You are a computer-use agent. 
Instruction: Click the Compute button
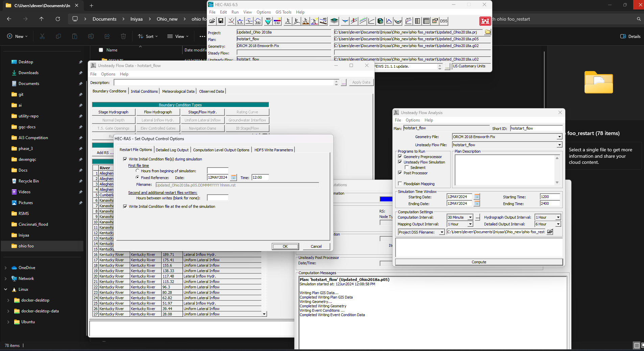coord(479,262)
